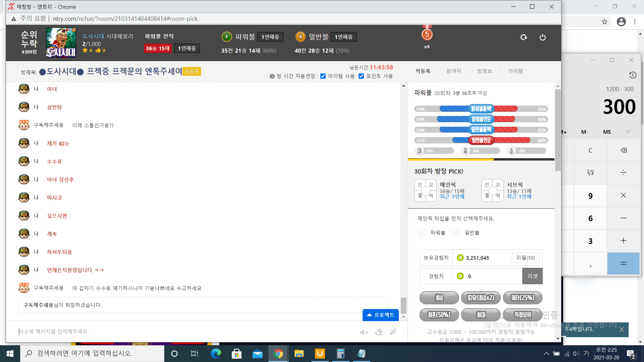Click 따당(최소x2) button

point(481,298)
